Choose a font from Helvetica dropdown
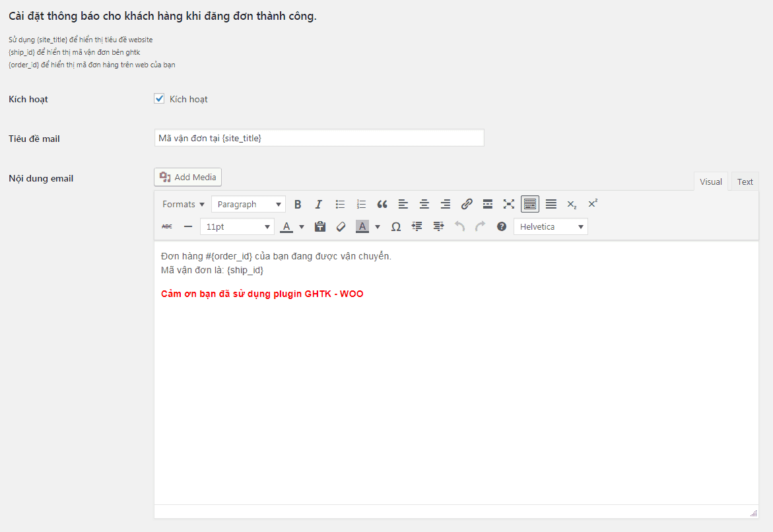The image size is (773, 532). point(551,226)
